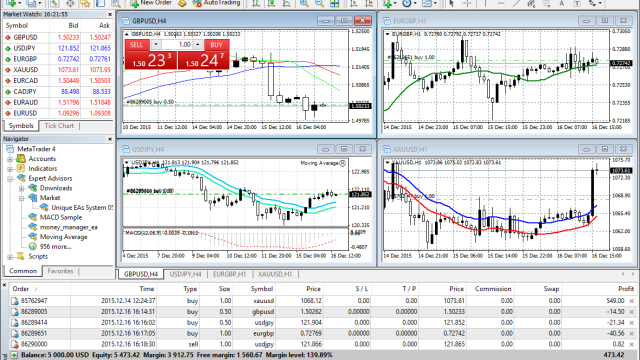Click the GBPUSD symbol icon in Market Watch

pyautogui.click(x=8, y=38)
